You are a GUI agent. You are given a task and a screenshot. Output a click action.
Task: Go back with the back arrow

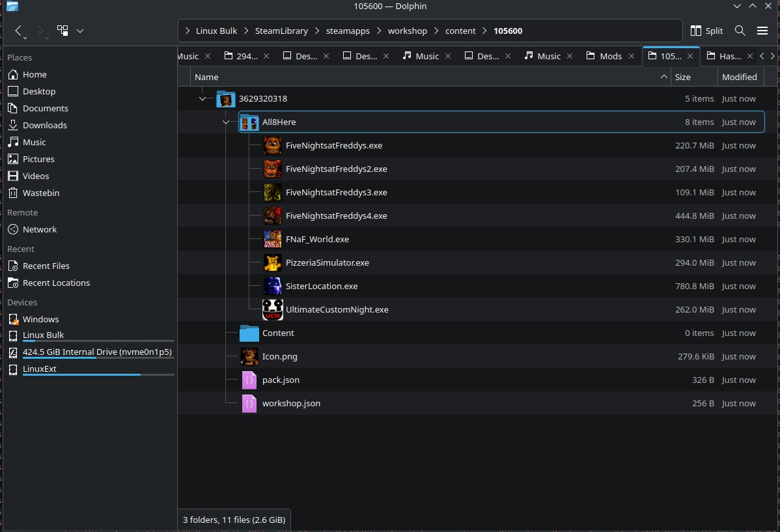click(x=18, y=31)
